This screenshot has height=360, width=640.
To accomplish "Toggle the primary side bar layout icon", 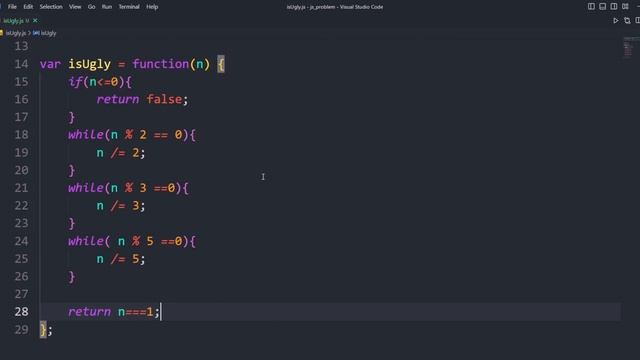I will point(591,7).
